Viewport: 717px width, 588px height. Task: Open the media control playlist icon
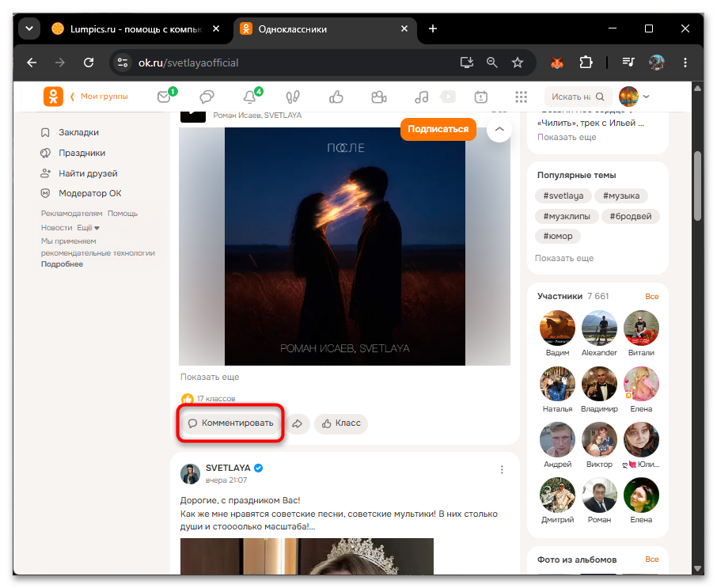[628, 63]
